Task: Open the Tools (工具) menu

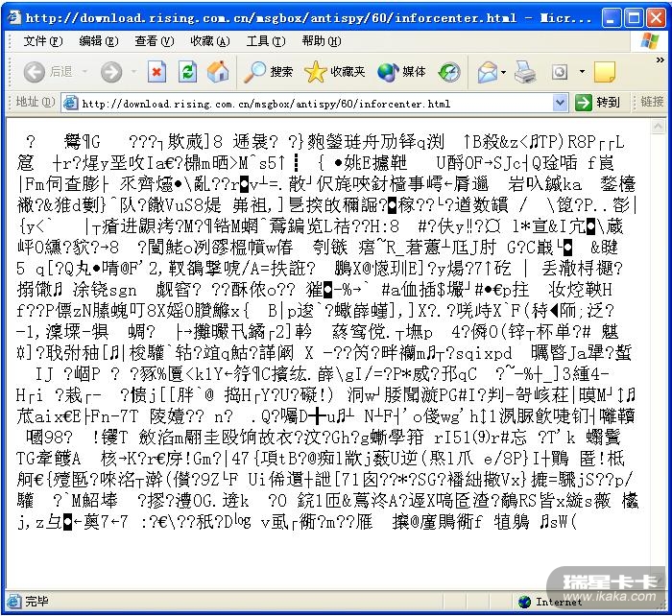Action: pos(266,41)
